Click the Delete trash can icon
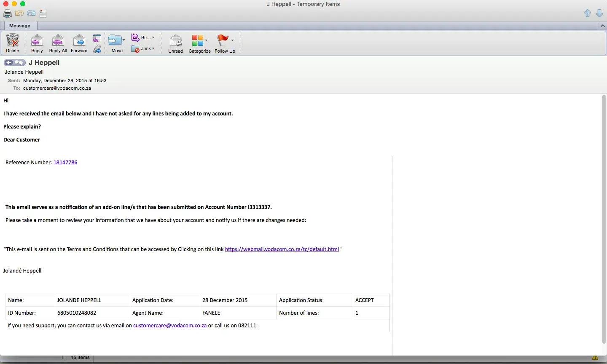Screen dimensions: 607x364 [x=13, y=41]
